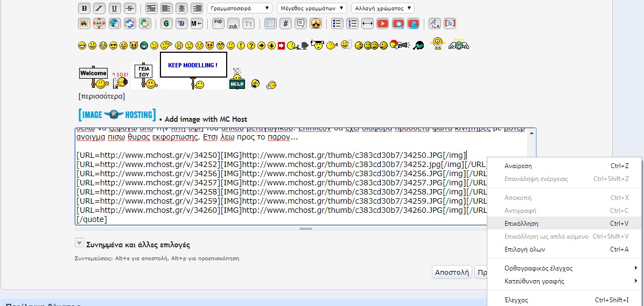Open the Γραμματοσειρά font dropdown
The image size is (644, 306).
point(240,8)
